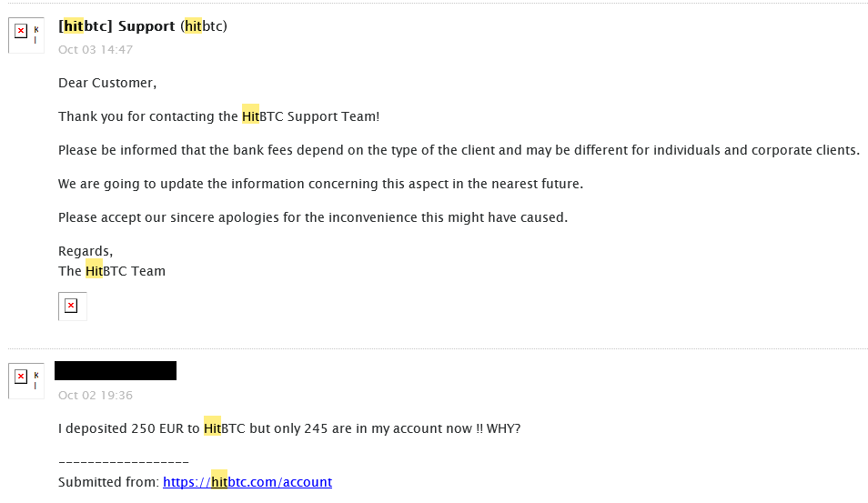Click the Oct 02 19:36 timestamp
This screenshot has height=503, width=868.
coord(96,396)
